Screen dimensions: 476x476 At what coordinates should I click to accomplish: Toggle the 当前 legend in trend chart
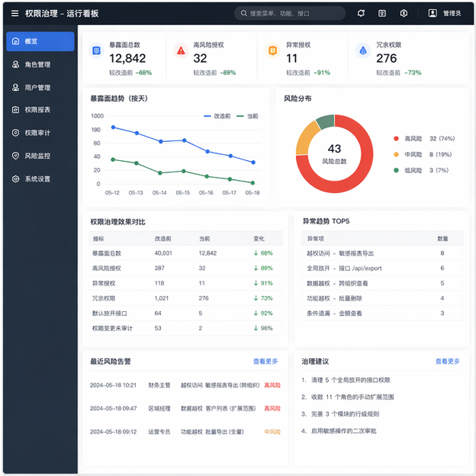click(x=247, y=116)
